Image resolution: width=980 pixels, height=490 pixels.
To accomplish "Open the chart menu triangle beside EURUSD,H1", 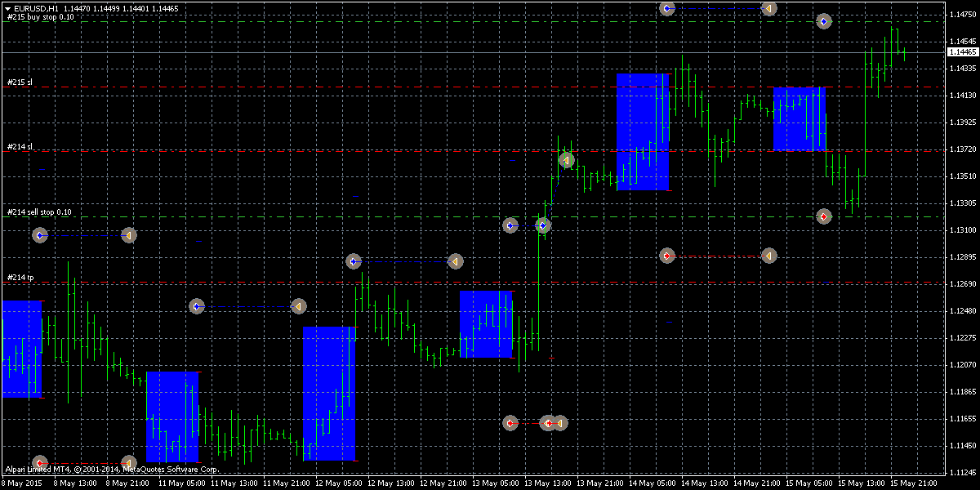I will [7, 8].
